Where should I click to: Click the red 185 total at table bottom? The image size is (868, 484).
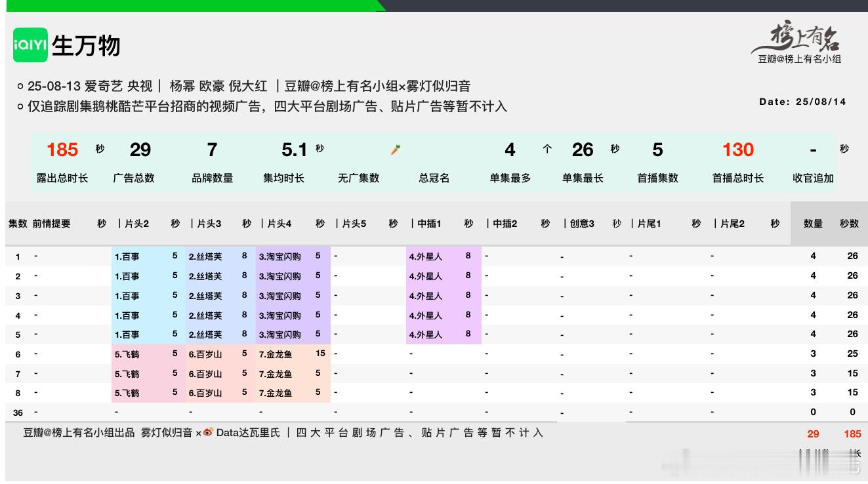852,434
